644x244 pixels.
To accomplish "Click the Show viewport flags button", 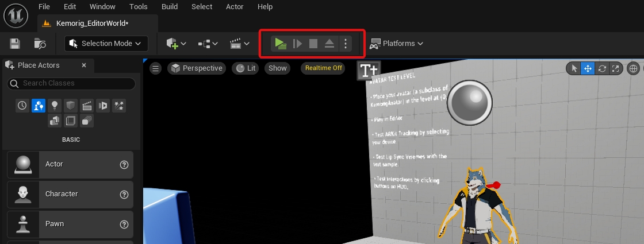I will (x=277, y=68).
